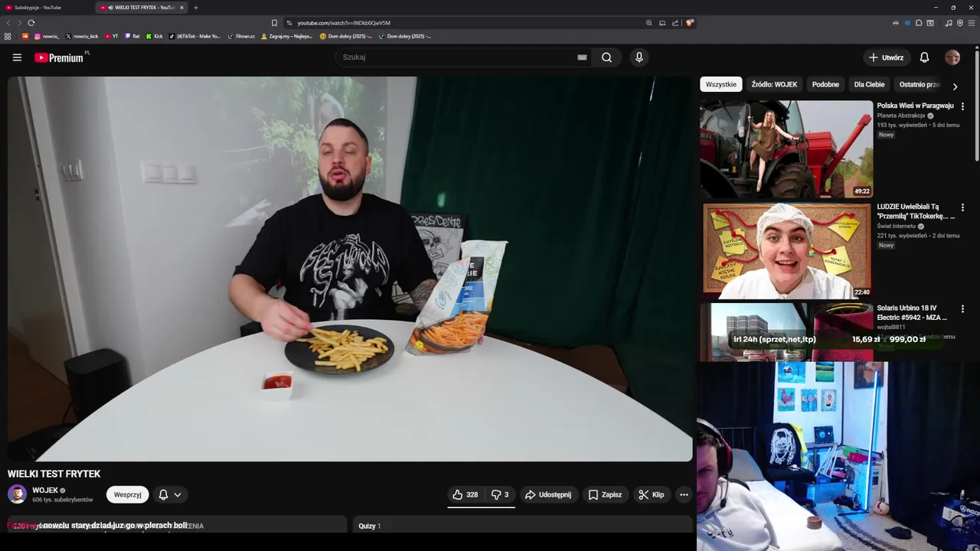Open the media control music note icon

coord(949,23)
